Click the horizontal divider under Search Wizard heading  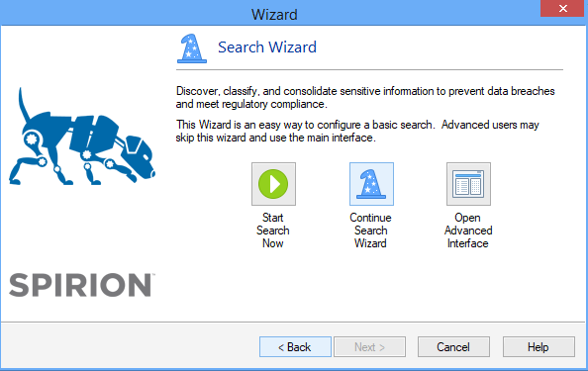point(370,69)
